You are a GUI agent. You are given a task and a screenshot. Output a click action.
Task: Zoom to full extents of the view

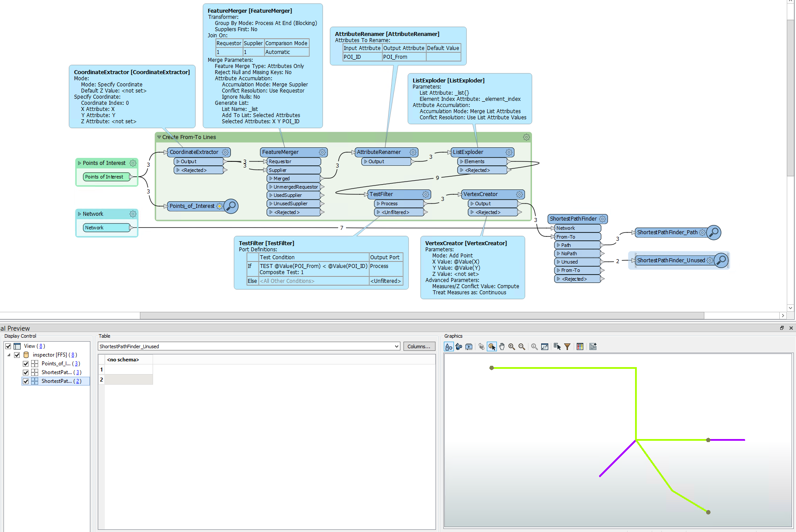coord(545,346)
